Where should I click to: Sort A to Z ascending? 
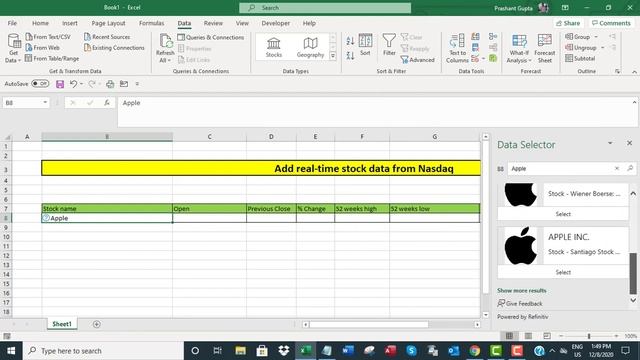click(x=350, y=41)
